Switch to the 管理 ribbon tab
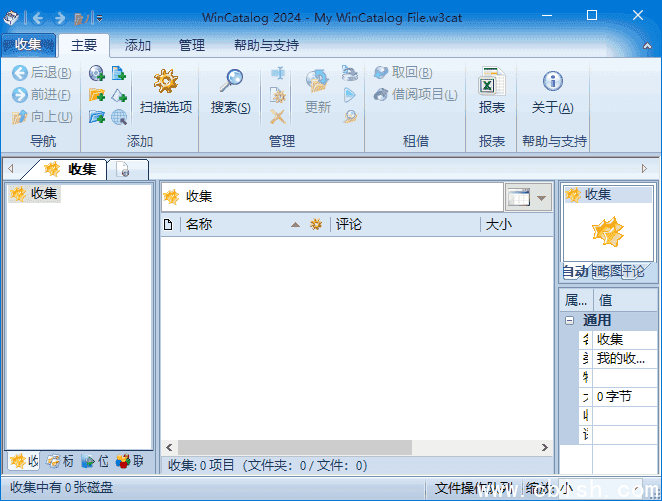662x501 pixels. 192,45
